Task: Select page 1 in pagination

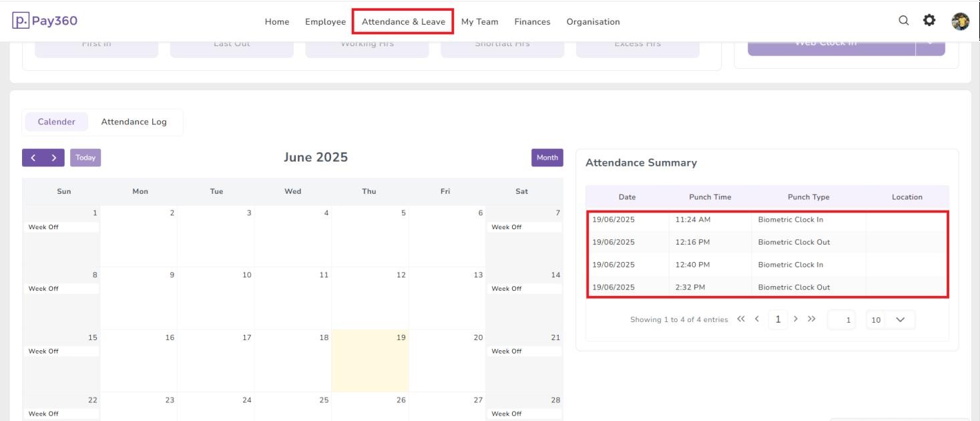Action: pyautogui.click(x=777, y=319)
